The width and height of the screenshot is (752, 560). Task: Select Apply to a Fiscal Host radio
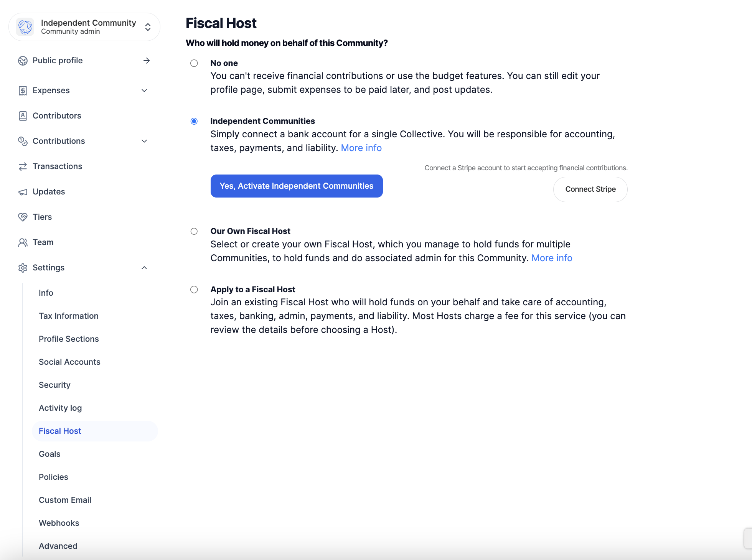(x=194, y=290)
